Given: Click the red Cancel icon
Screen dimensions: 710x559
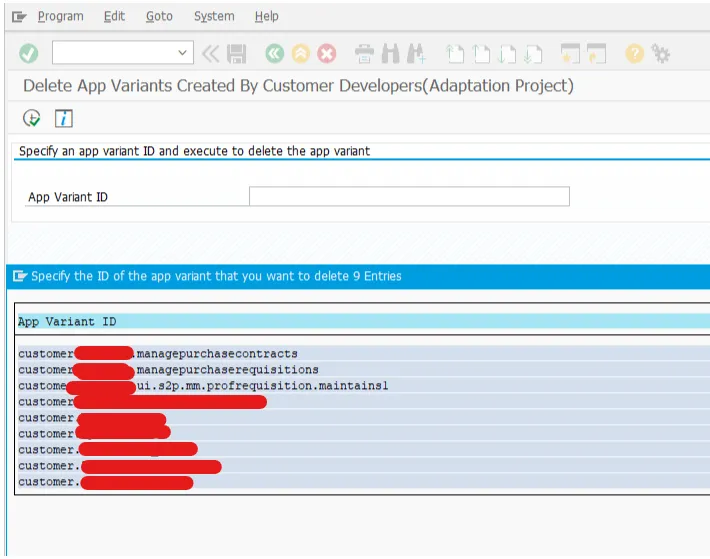Looking at the screenshot, I should point(326,53).
